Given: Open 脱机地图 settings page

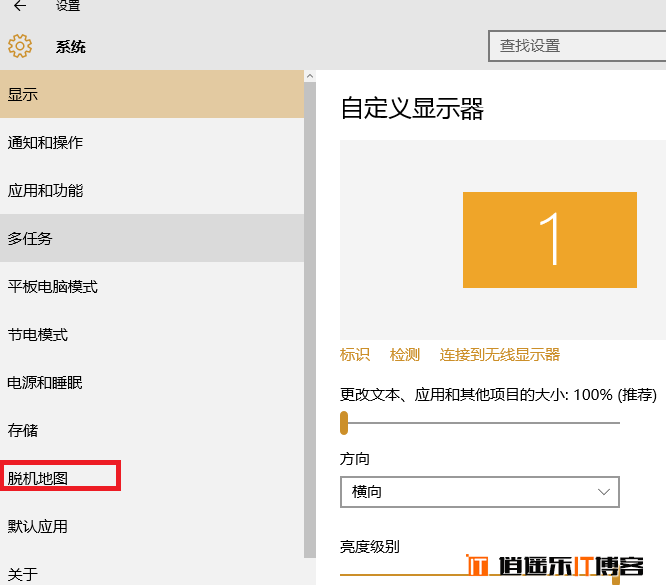Looking at the screenshot, I should point(152,478).
